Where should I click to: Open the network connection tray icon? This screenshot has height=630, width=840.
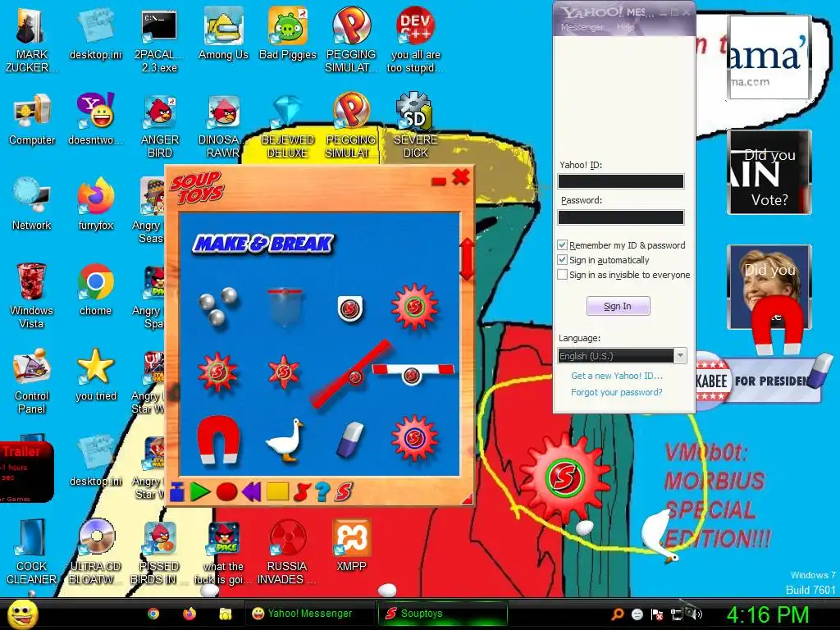[676, 614]
